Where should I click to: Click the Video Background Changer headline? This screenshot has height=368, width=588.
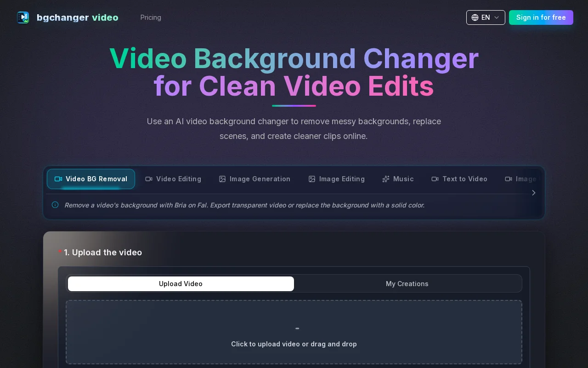[294, 72]
